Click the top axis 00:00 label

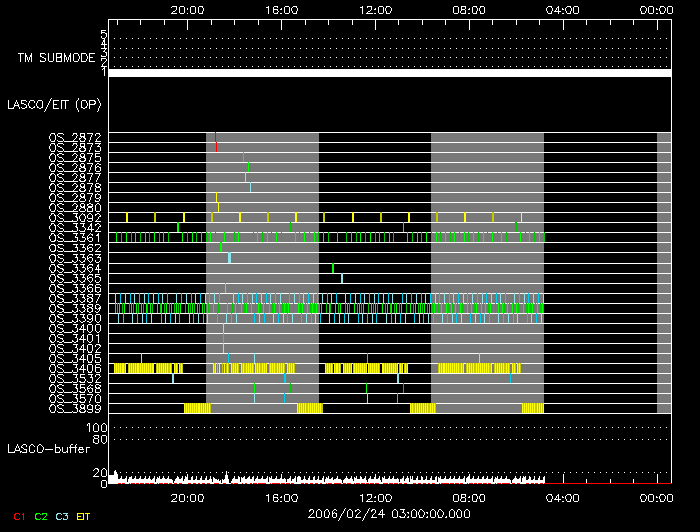click(x=656, y=10)
